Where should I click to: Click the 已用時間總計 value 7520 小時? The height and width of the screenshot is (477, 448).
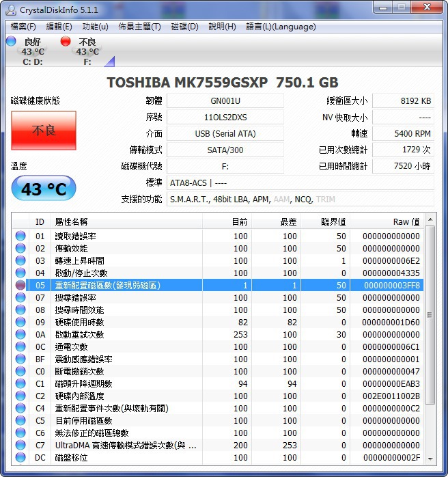click(x=404, y=166)
